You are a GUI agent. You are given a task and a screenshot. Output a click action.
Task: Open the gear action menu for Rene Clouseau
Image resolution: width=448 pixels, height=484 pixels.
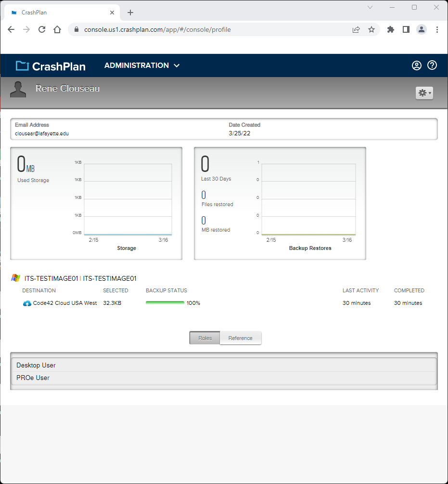(x=424, y=93)
